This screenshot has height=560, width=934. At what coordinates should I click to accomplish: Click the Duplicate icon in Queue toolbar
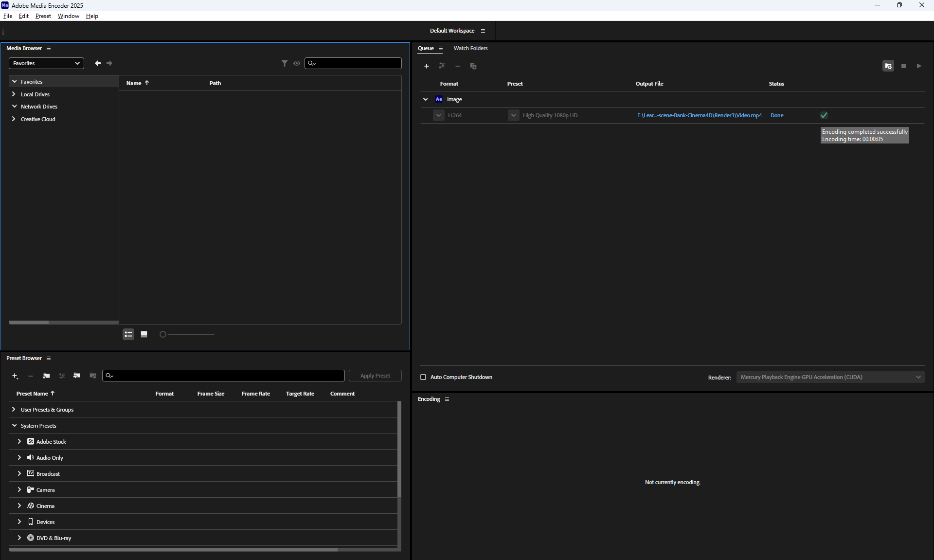(x=473, y=66)
